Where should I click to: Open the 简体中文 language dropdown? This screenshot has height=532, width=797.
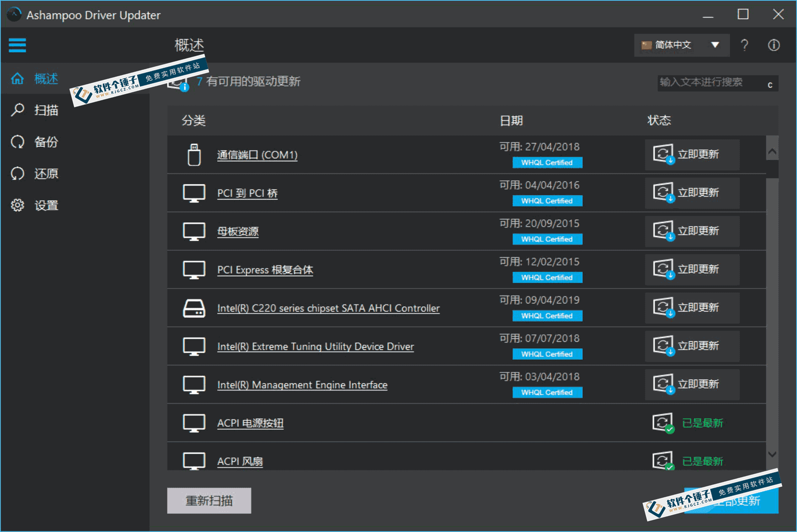pyautogui.click(x=682, y=45)
